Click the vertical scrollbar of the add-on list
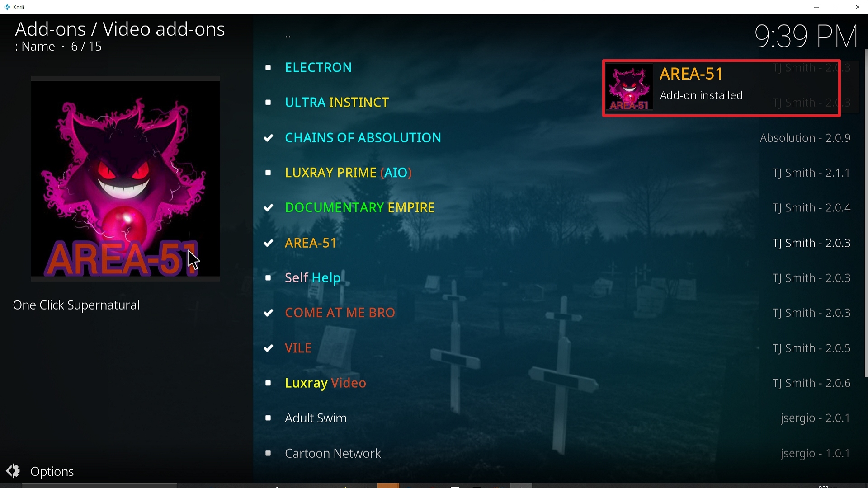 tap(866, 212)
